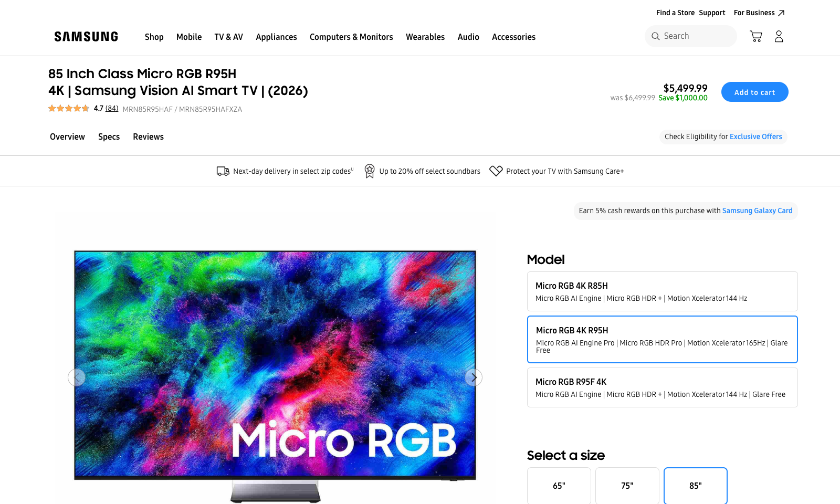
Task: Show the next product image
Action: click(x=474, y=377)
